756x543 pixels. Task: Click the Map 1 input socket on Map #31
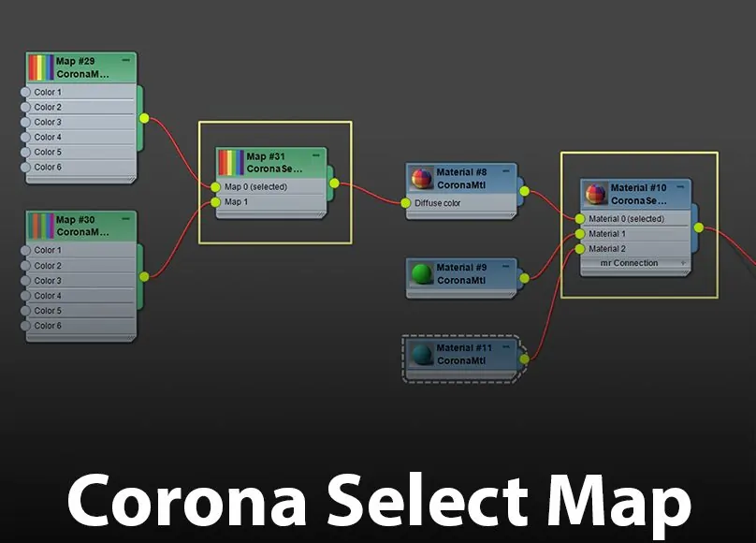(216, 202)
